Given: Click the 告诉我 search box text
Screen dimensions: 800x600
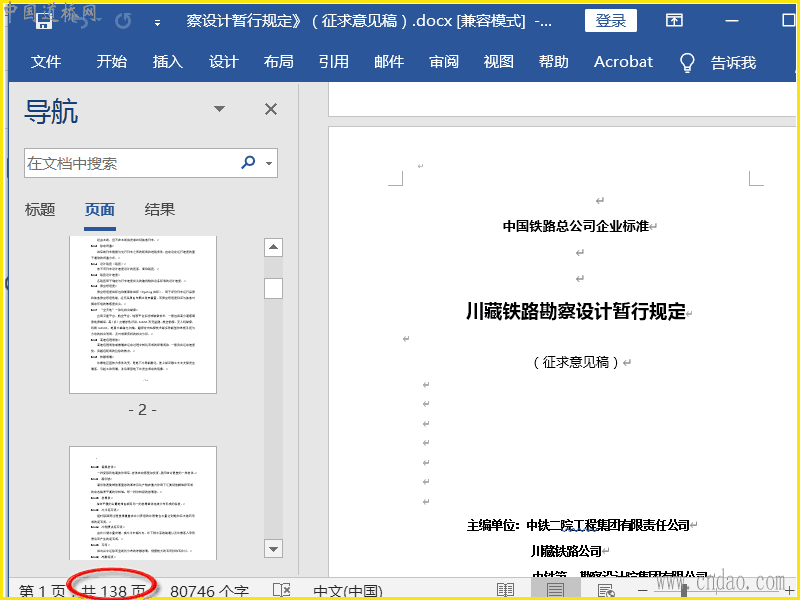Looking at the screenshot, I should point(733,62).
